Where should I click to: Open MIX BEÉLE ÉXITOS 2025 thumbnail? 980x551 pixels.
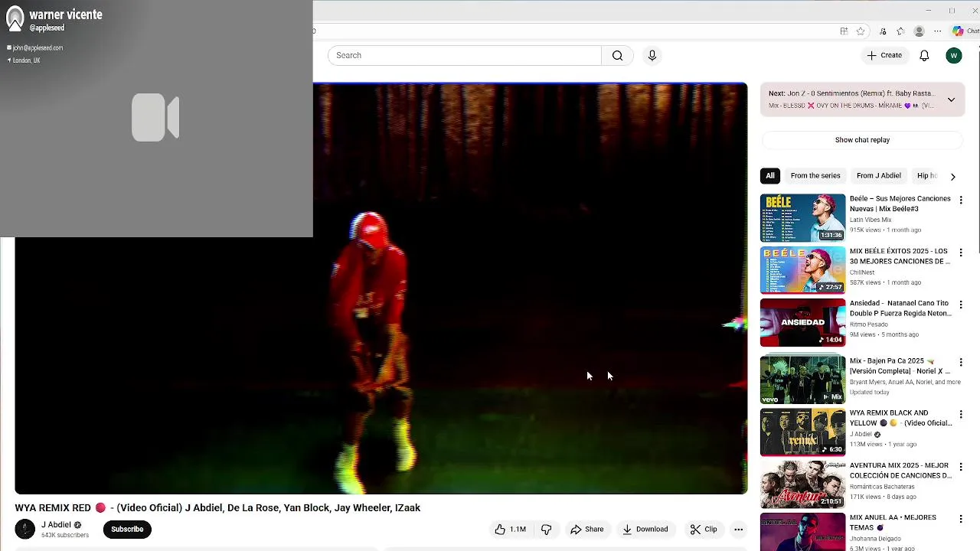[x=802, y=270]
